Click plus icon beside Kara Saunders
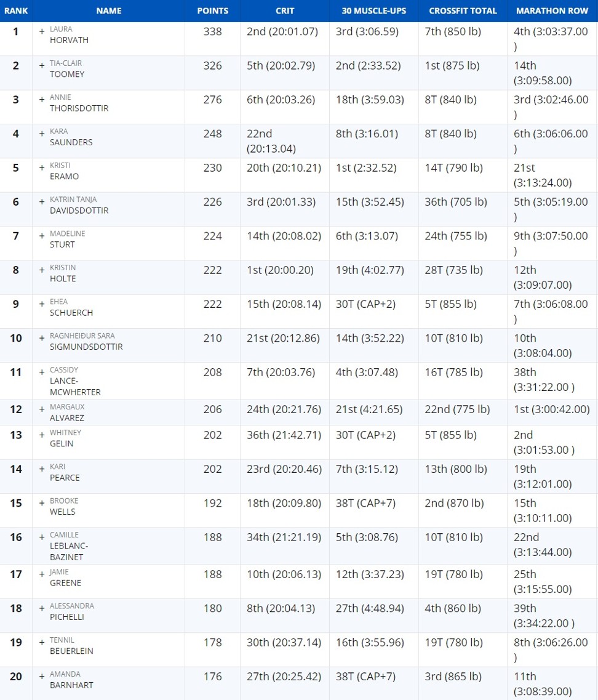The image size is (598, 700). click(41, 134)
